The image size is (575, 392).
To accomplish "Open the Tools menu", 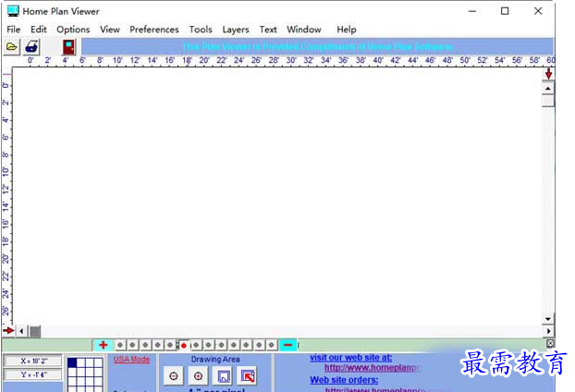I will (201, 30).
